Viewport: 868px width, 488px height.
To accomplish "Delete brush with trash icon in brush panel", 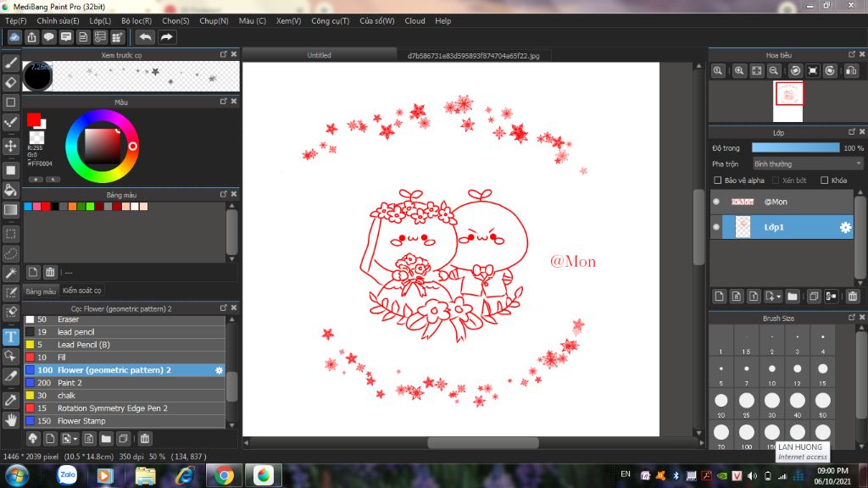I will (144, 439).
